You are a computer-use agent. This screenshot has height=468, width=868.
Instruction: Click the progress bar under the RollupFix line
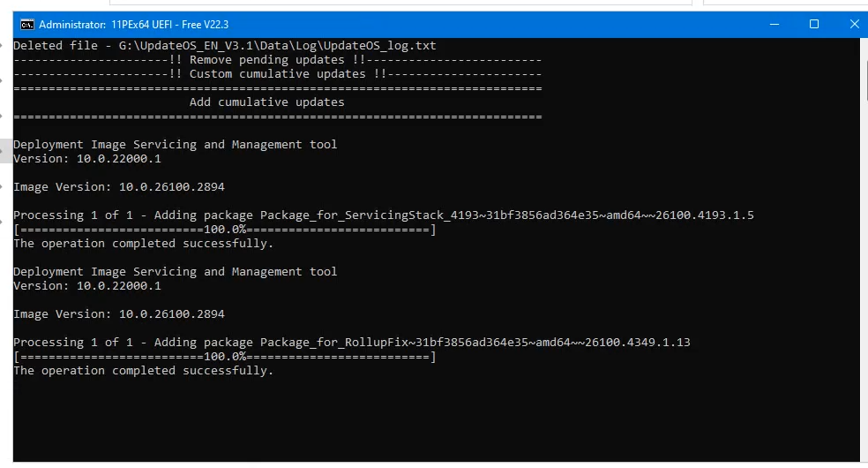[225, 357]
